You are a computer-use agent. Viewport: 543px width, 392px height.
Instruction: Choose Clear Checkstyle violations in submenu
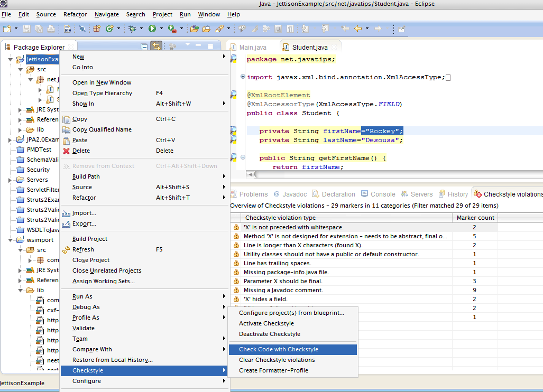pos(277,360)
